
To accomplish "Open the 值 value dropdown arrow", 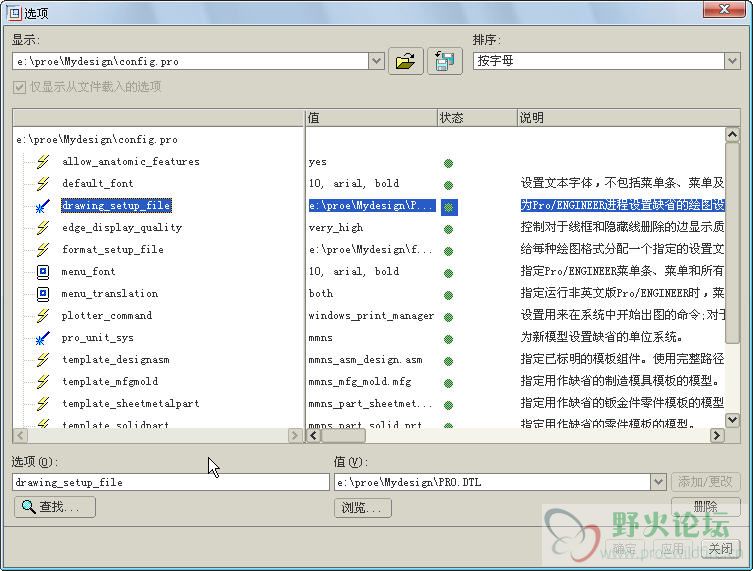I will click(658, 482).
